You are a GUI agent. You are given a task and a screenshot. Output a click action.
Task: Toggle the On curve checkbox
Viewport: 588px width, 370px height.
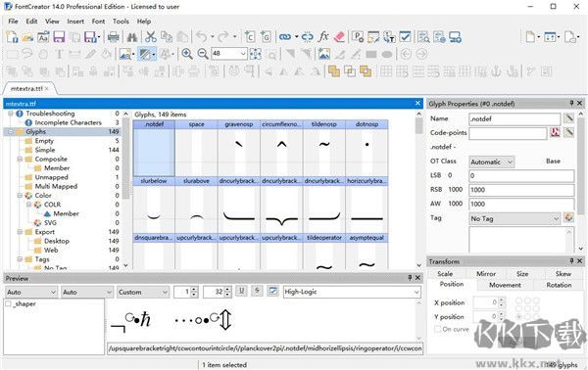438,329
